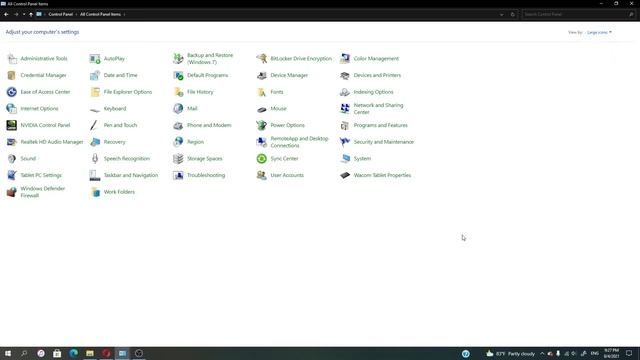Open the Mail icon
The width and height of the screenshot is (640, 360).
178,109
